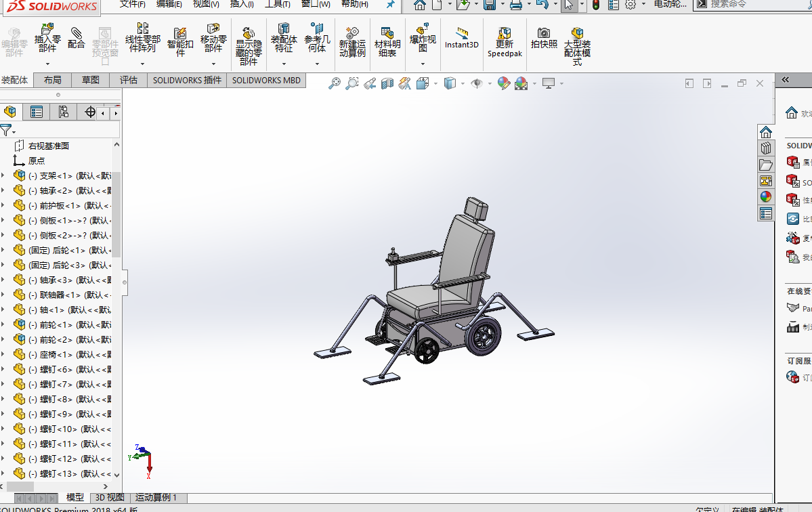Screen dimensions: 812x512
Task: Expand the 联轴器<1> tree node
Action: 3,295
